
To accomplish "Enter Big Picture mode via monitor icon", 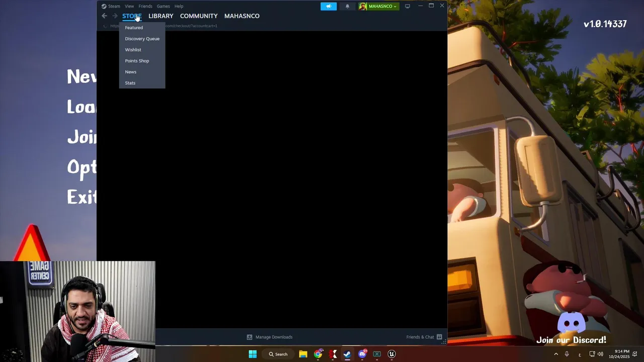I will 408,6.
